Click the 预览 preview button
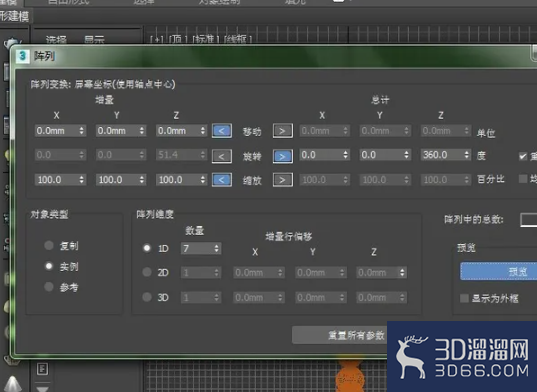 point(499,271)
